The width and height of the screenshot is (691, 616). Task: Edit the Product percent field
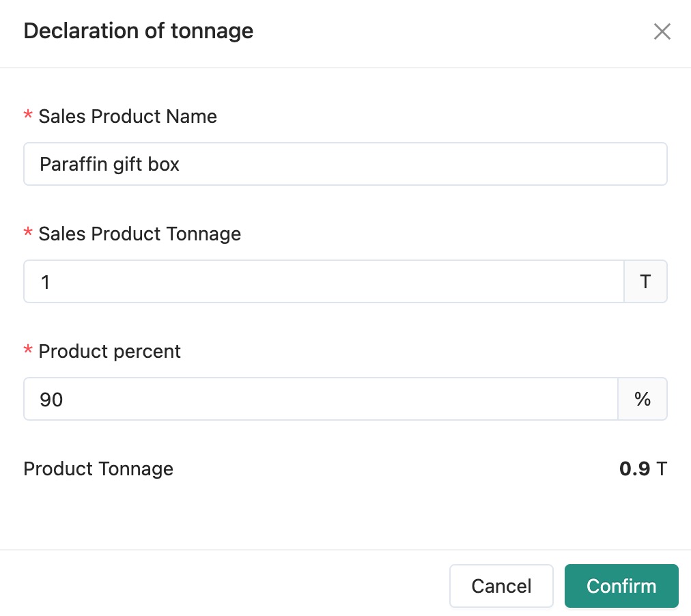click(x=321, y=400)
